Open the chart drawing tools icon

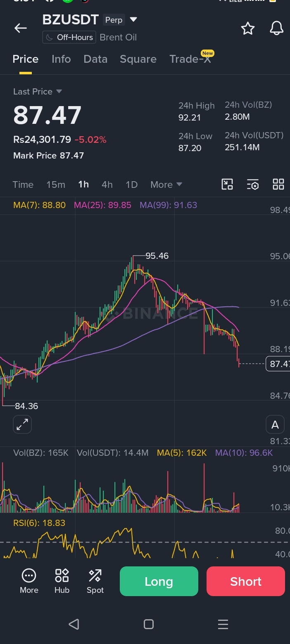point(227,185)
